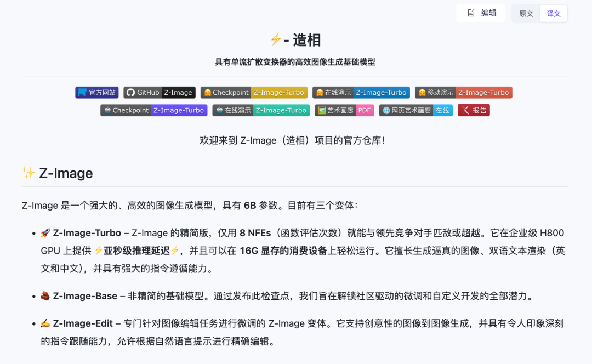The height and width of the screenshot is (364, 592).
Task: Click the bold text 8 NFEs
Action: coord(255,233)
